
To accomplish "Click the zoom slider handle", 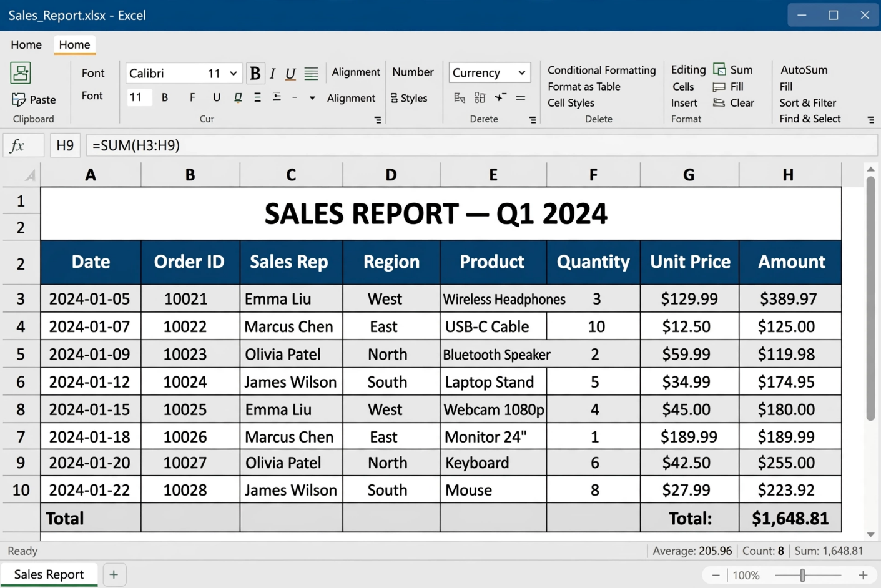I will coord(803,576).
